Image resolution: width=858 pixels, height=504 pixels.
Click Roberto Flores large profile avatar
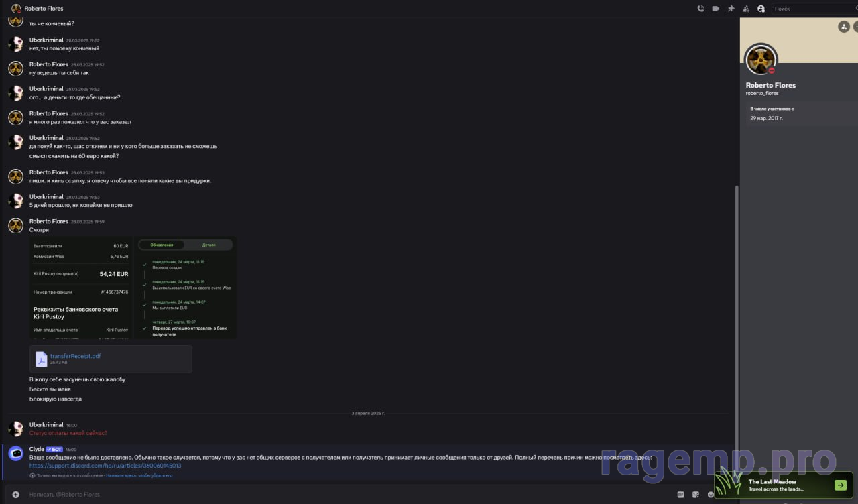(761, 60)
